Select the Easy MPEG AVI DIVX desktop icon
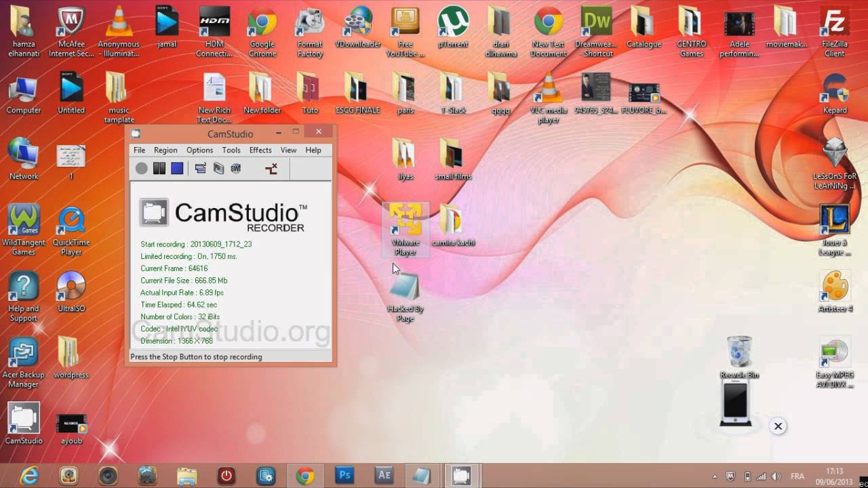 835,363
